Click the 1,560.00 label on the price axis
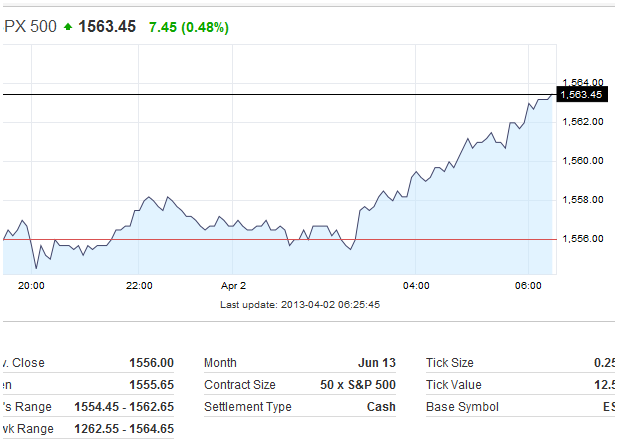This screenshot has width=618, height=447. 581,160
